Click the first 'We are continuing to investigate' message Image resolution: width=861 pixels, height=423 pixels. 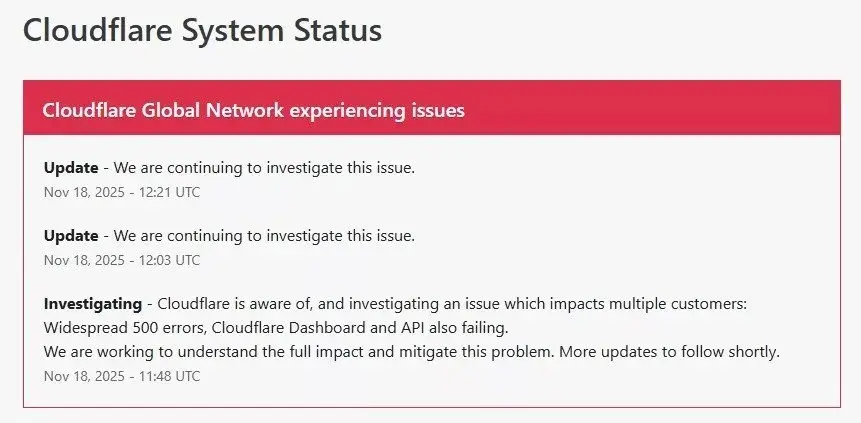click(x=264, y=167)
